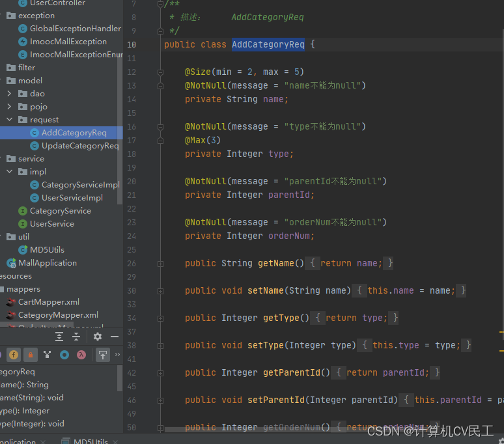This screenshot has height=444, width=504.
Task: Toggle the Show Fields filter button
Action: click(14, 355)
